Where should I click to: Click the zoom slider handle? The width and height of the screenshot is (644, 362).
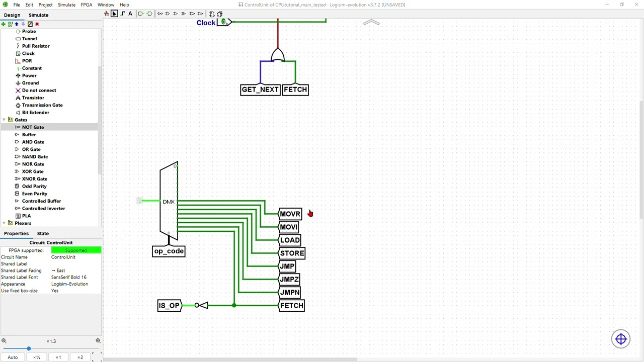point(29,348)
